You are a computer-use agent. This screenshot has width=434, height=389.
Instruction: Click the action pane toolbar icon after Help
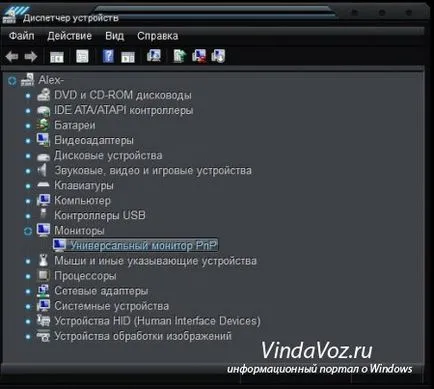point(128,57)
